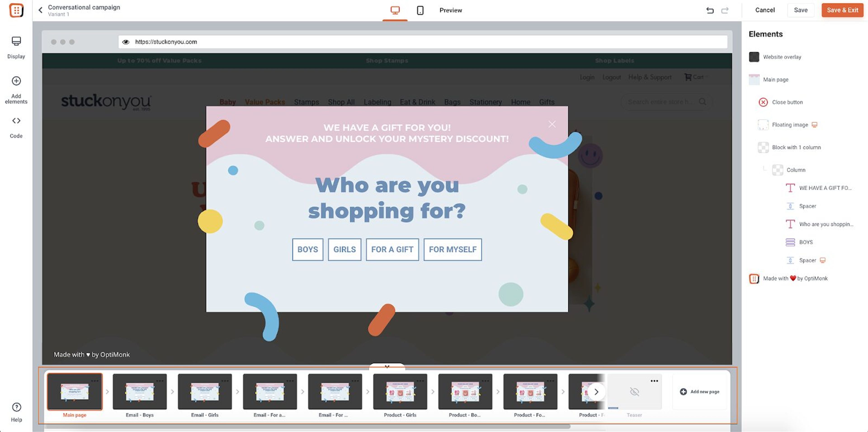Toggle the eye icon in URL bar
This screenshot has width=868, height=432.
(x=126, y=42)
